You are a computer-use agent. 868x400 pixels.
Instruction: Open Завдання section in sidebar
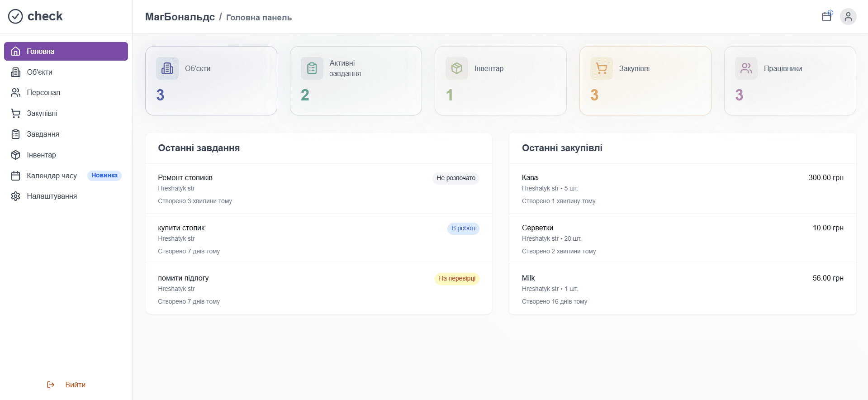coord(66,134)
